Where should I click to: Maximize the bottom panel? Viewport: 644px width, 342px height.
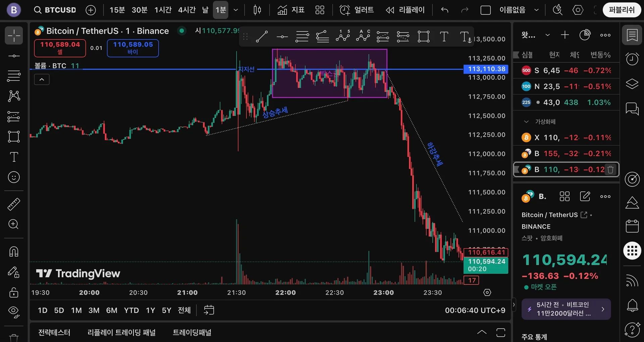[x=501, y=333]
